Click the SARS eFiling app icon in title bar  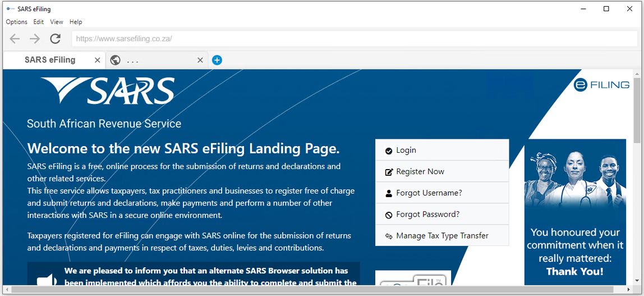click(11, 8)
